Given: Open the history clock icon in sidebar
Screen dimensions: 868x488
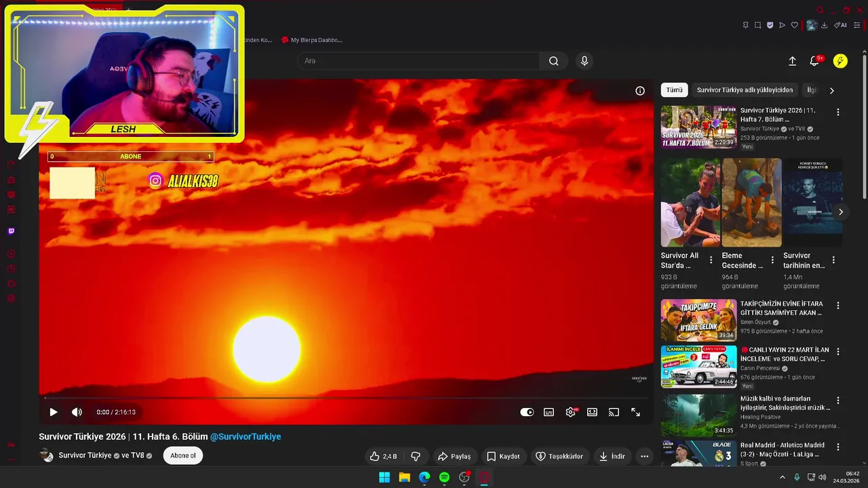Looking at the screenshot, I should pos(11,269).
